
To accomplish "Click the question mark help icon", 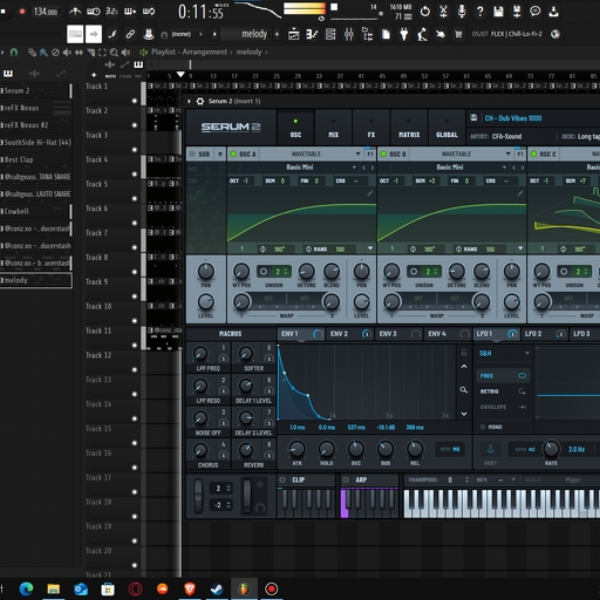I will [480, 11].
